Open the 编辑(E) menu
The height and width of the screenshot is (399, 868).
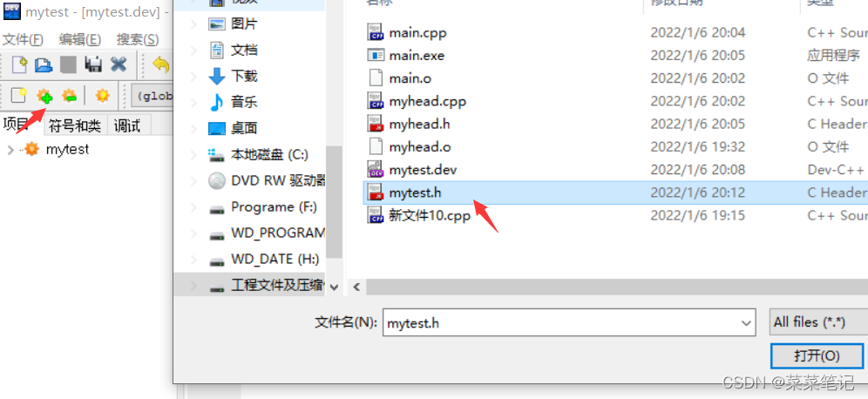coord(79,39)
